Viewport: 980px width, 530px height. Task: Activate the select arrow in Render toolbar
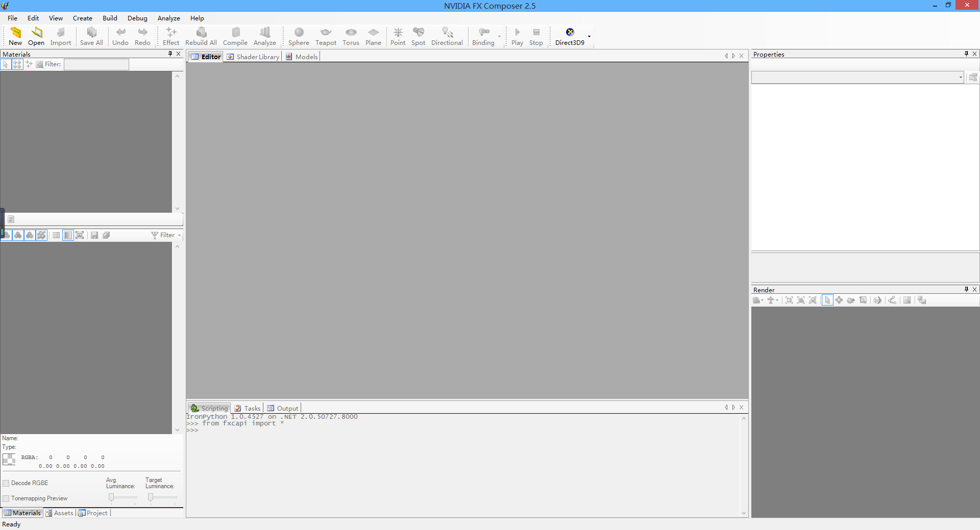tap(827, 300)
